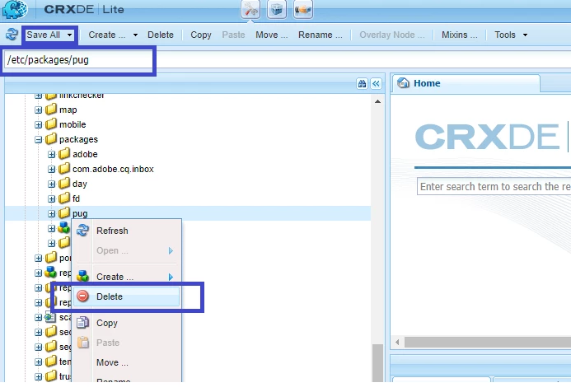Collapse the tree panel with double-chevron icon

[377, 84]
